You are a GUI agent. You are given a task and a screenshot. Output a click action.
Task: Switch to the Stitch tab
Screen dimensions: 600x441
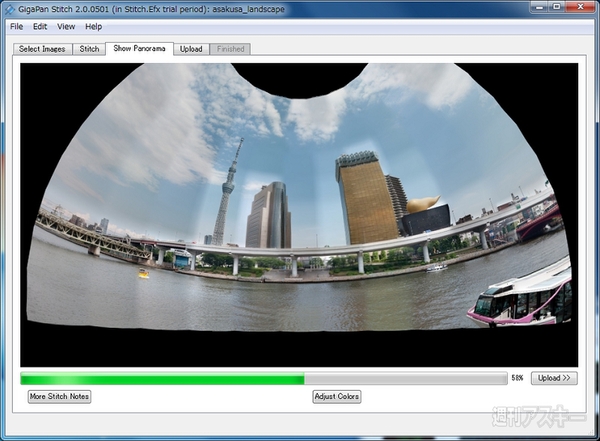(89, 49)
